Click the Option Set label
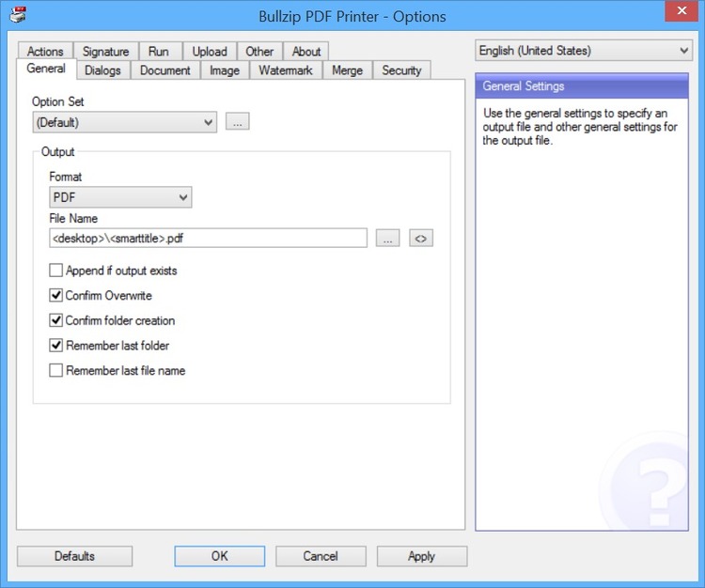Image resolution: width=705 pixels, height=588 pixels. [x=58, y=101]
